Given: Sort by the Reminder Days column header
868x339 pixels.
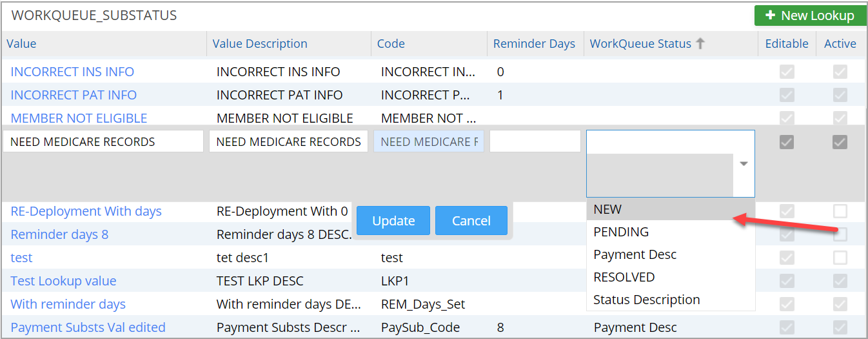Looking at the screenshot, I should (x=534, y=44).
